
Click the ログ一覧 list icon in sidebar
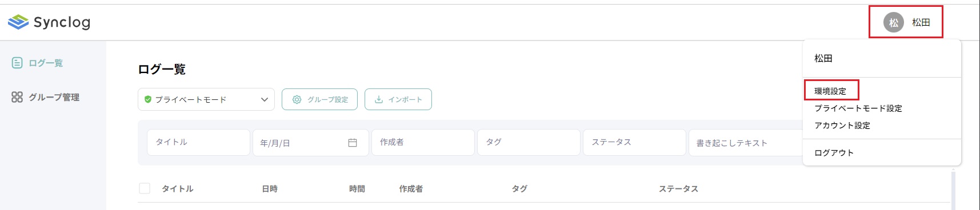point(17,63)
